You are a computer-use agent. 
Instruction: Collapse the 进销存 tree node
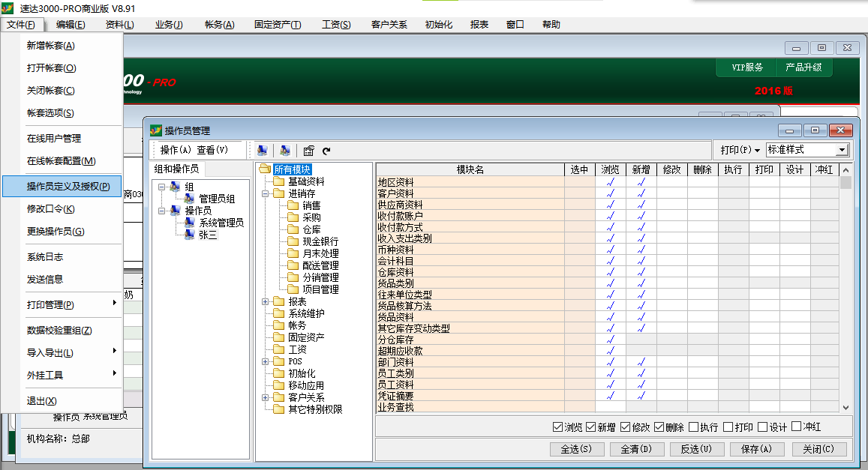coord(266,193)
